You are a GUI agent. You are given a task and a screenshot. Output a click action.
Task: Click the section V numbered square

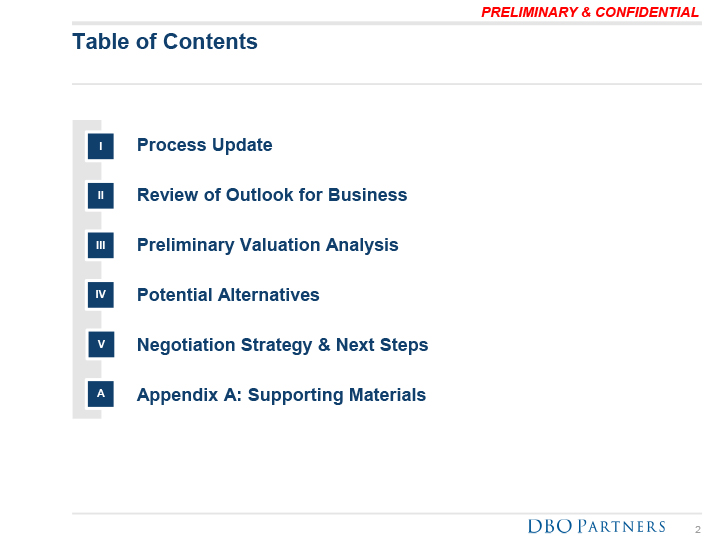(100, 346)
